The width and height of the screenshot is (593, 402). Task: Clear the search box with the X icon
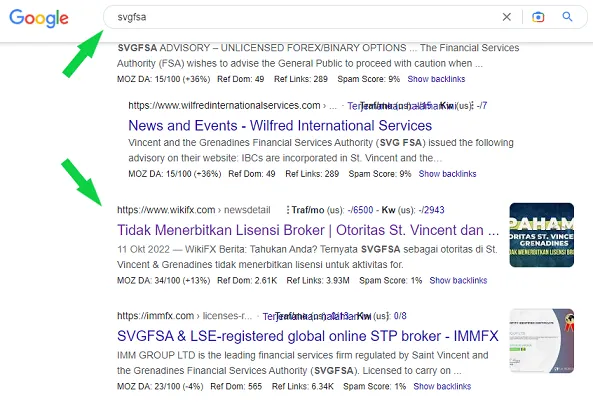click(506, 17)
